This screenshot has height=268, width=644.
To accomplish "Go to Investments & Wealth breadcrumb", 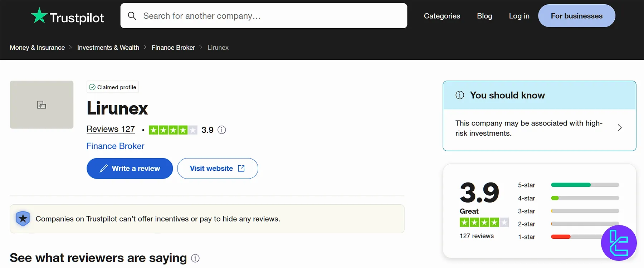I will tap(108, 48).
